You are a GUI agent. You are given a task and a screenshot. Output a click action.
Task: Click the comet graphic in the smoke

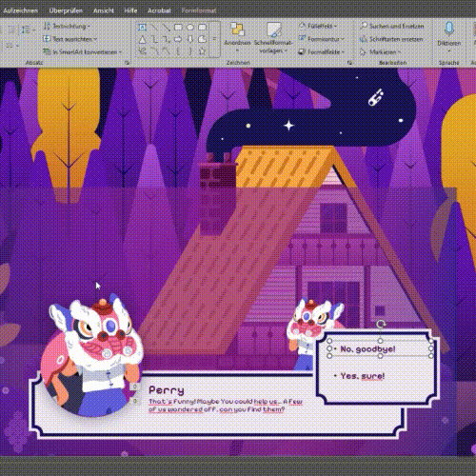click(376, 97)
